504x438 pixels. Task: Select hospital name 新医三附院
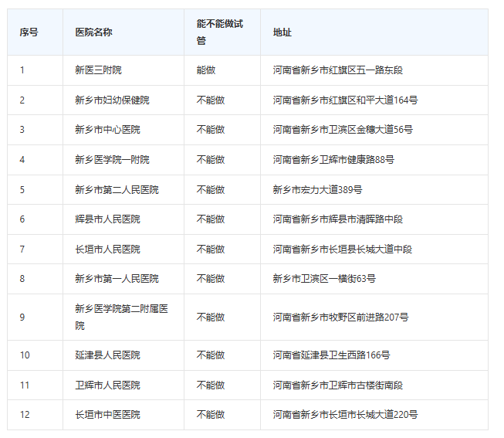click(98, 70)
